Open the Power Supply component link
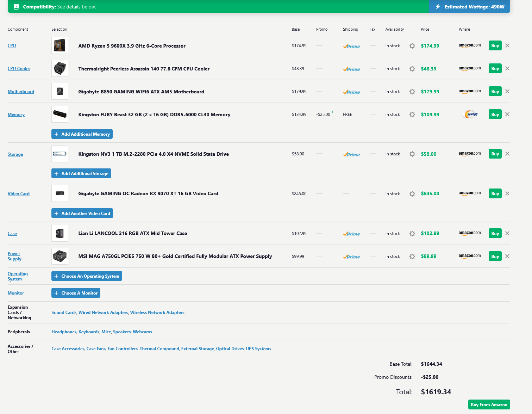This screenshot has width=532, height=414. click(x=14, y=256)
